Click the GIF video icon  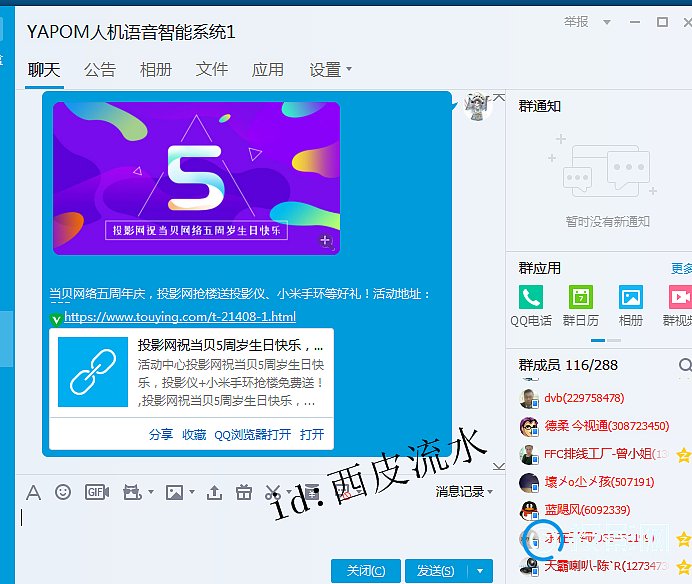click(97, 492)
